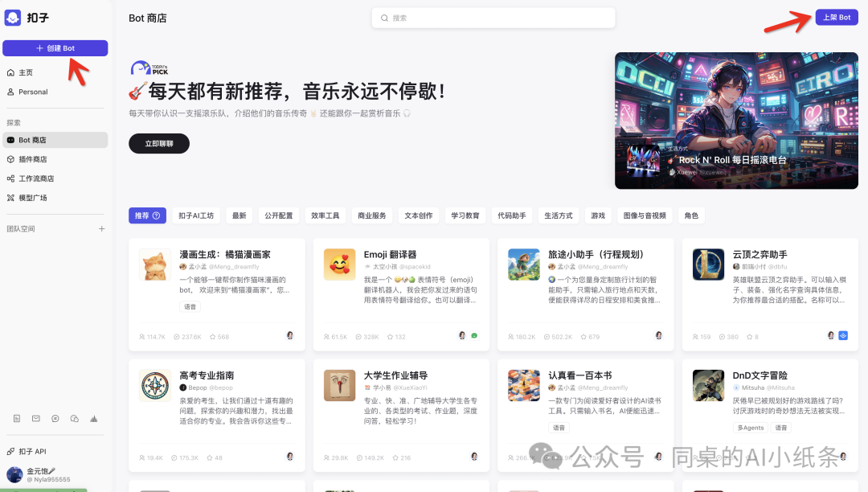The image size is (868, 492).
Task: Switch to the 游戏 category tab
Action: pos(597,215)
